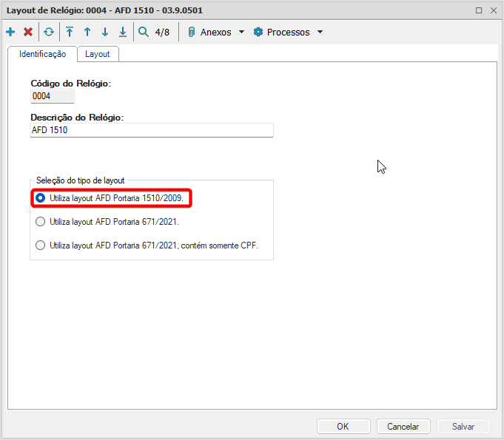Image resolution: width=504 pixels, height=440 pixels.
Task: Expand the Processos dropdown arrow
Action: [x=320, y=32]
